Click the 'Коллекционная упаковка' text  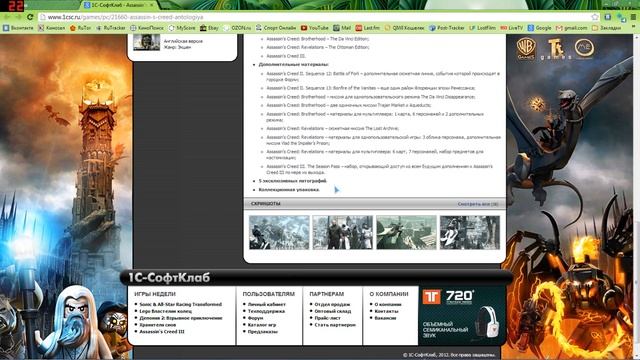click(x=289, y=190)
